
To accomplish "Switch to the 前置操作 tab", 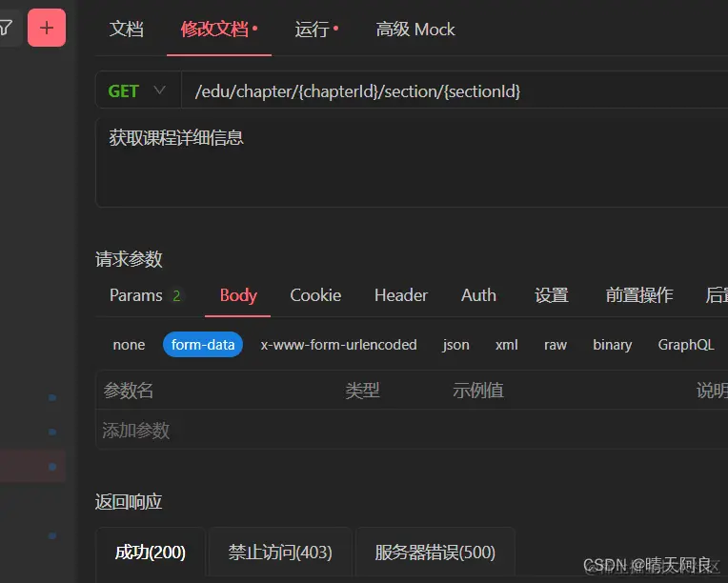I will pyautogui.click(x=639, y=295).
